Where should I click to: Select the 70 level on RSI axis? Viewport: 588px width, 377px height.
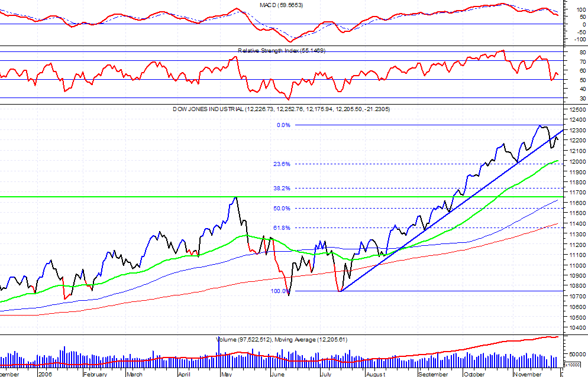pyautogui.click(x=582, y=62)
